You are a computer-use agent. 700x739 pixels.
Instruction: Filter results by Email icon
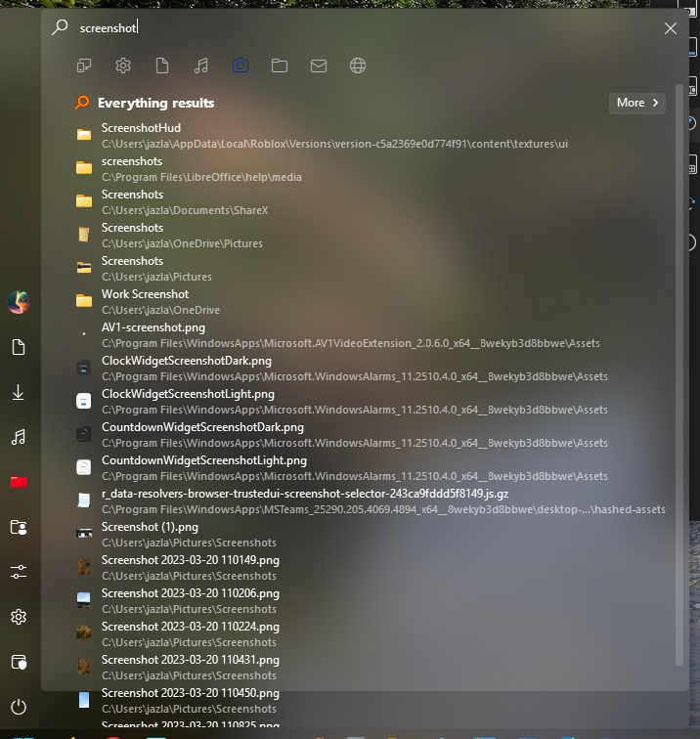click(319, 65)
